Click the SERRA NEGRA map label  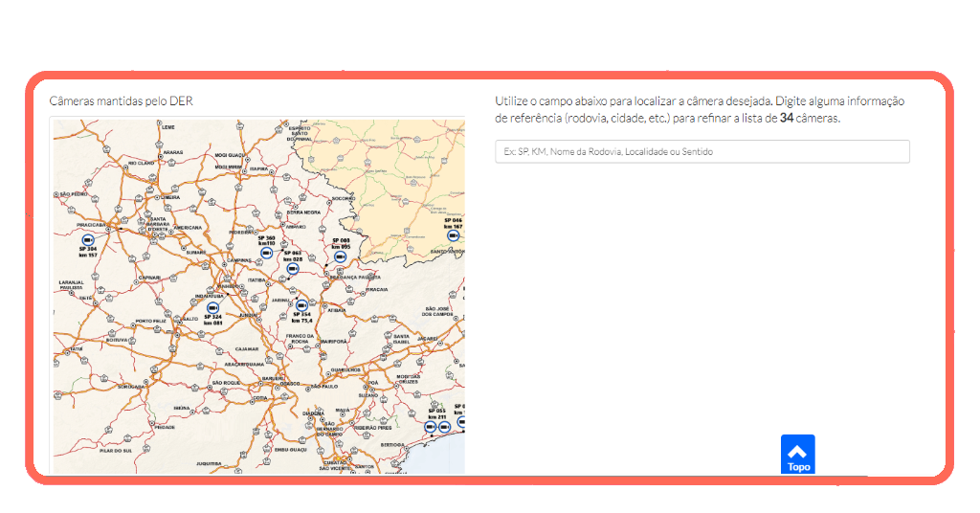click(x=303, y=212)
